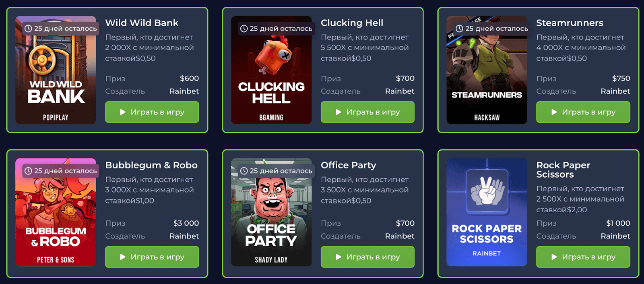Click the Rock Paper Scissors title

563,170
